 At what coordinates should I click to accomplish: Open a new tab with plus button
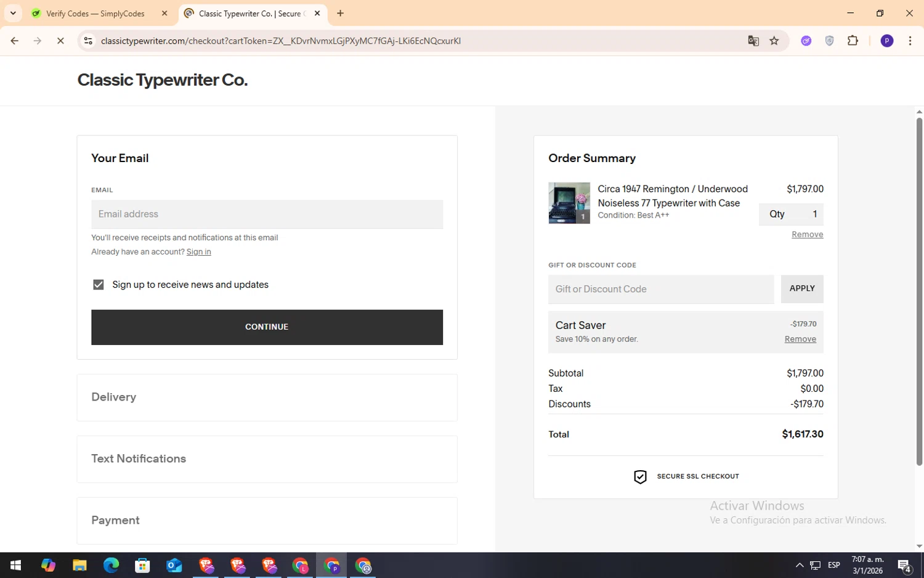click(x=340, y=13)
